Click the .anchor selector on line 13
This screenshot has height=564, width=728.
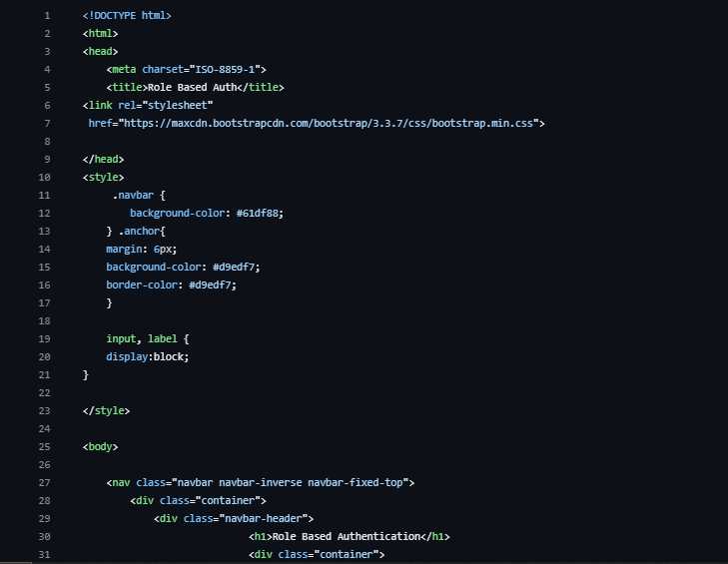[139, 232]
